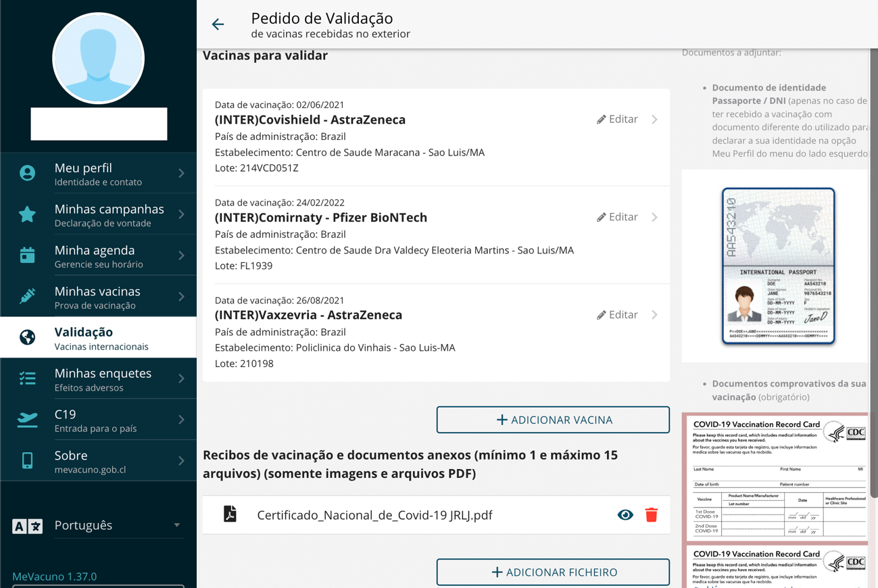The width and height of the screenshot is (878, 588).
Task: Select the Meu perfil person icon
Action: (27, 173)
